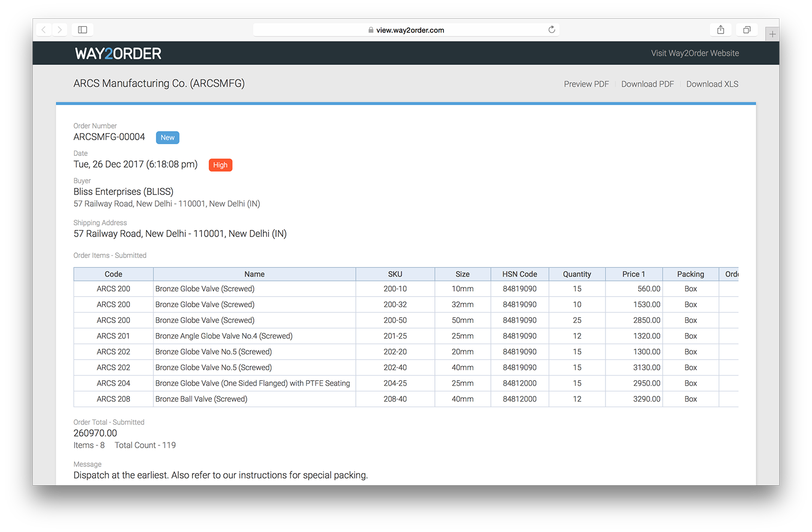Select SKU cell 202-20
Viewport: 812px width, 532px height.
[x=395, y=352]
